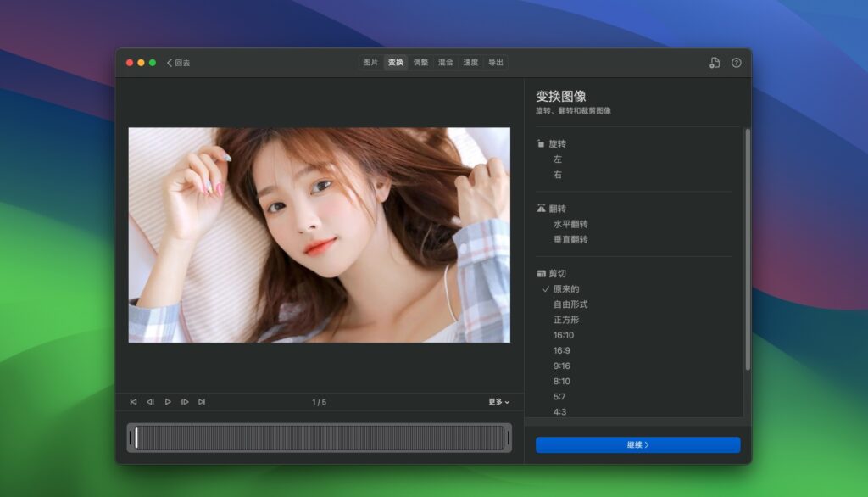Step one frame forward with the step icon

click(x=186, y=401)
